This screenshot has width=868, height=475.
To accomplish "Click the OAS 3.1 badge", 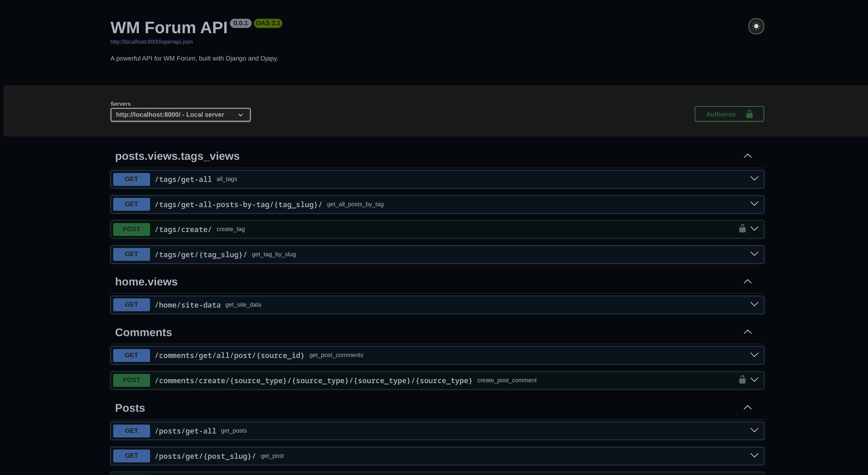I will tap(268, 23).
